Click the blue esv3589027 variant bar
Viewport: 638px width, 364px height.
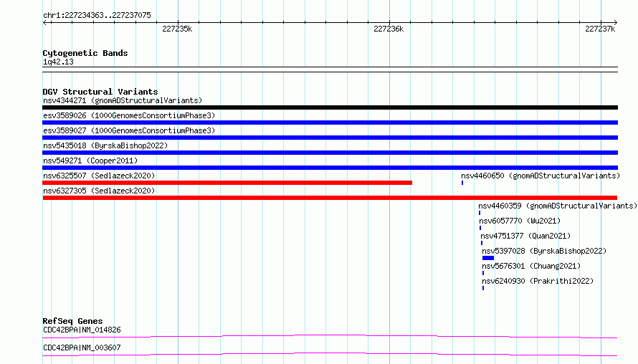pyautogui.click(x=330, y=138)
